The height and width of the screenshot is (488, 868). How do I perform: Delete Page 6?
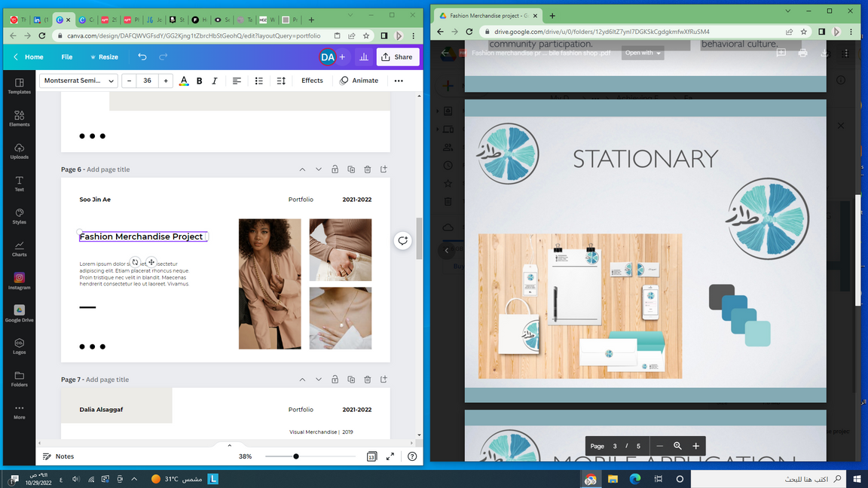click(x=368, y=169)
